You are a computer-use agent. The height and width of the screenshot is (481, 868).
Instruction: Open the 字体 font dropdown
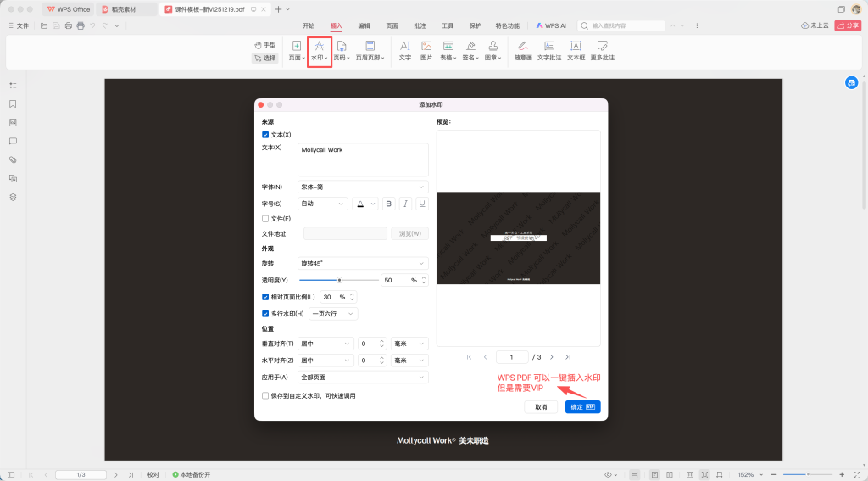(x=363, y=187)
